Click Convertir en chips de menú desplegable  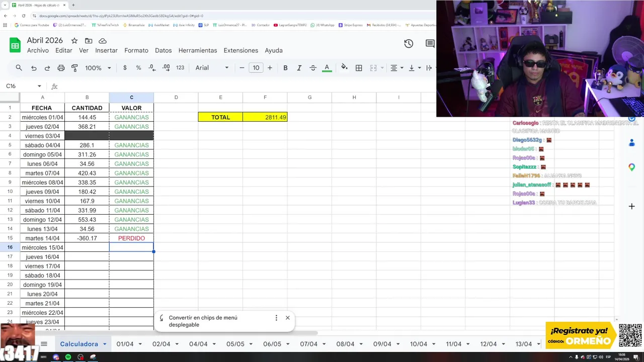point(203,321)
